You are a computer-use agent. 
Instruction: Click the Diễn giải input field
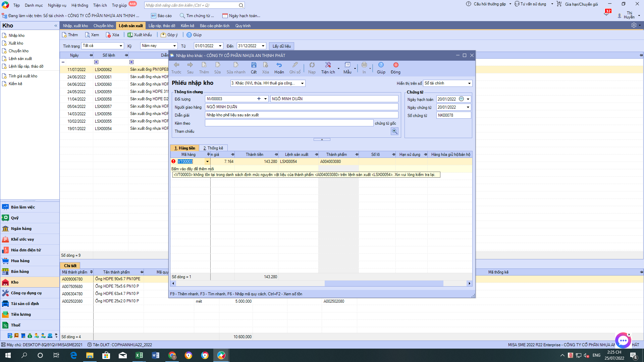tap(302, 115)
